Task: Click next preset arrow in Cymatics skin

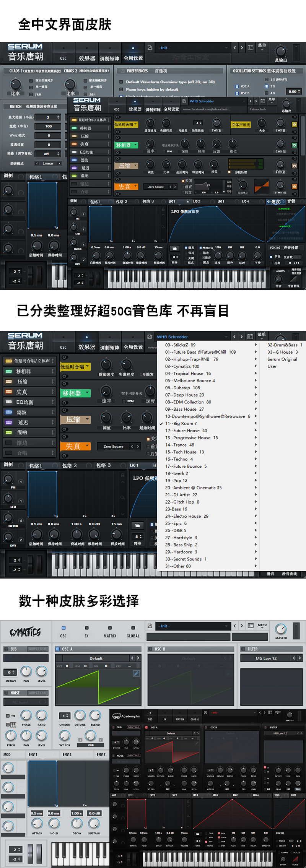Action: point(242,626)
